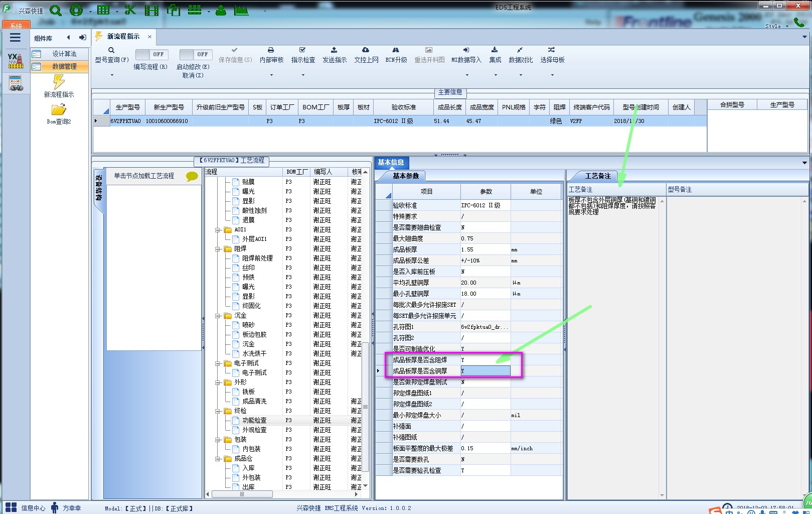Click 指示检查 check tool
Viewport: 812px width, 514px height.
[303, 55]
